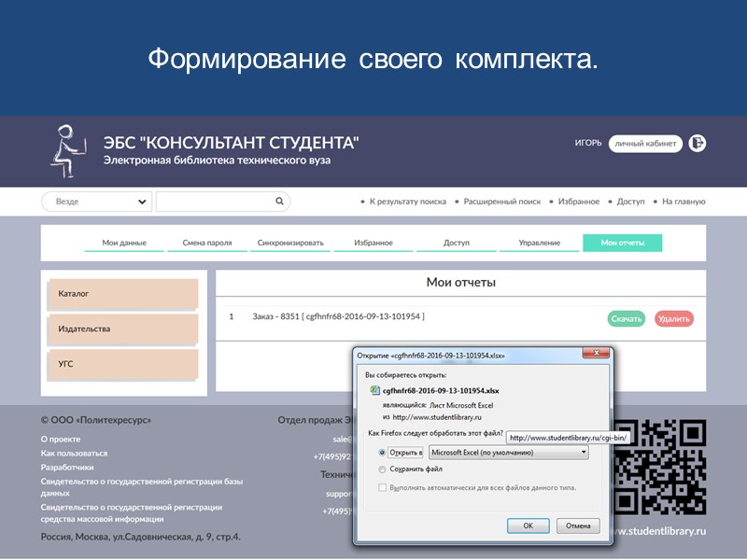This screenshot has height=560, width=747.
Task: Open "Расширенный поиск" link
Action: pyautogui.click(x=502, y=202)
